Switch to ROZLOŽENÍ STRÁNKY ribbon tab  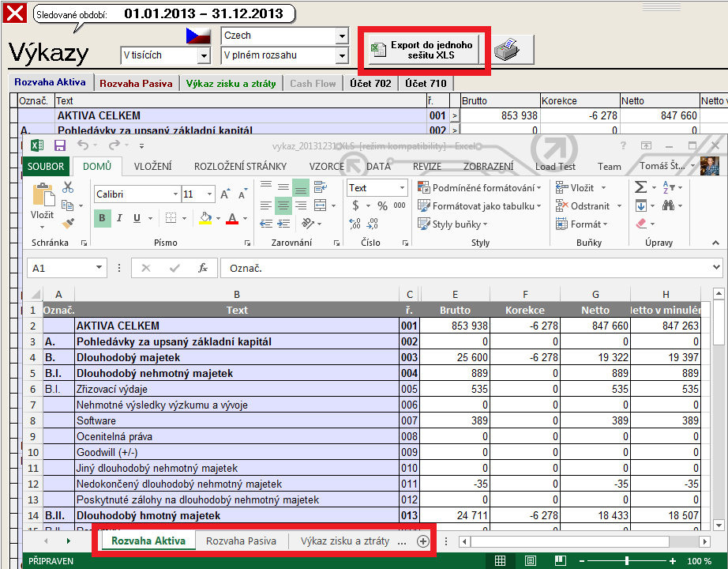240,167
